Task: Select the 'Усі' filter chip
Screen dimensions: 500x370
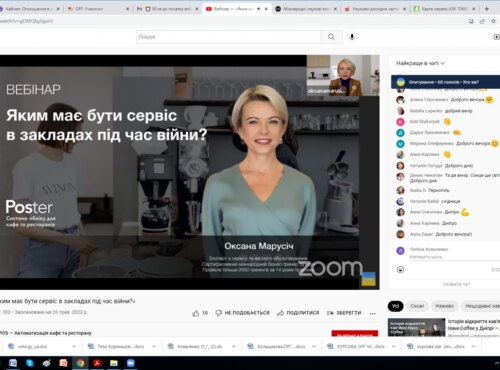Action: (x=395, y=306)
